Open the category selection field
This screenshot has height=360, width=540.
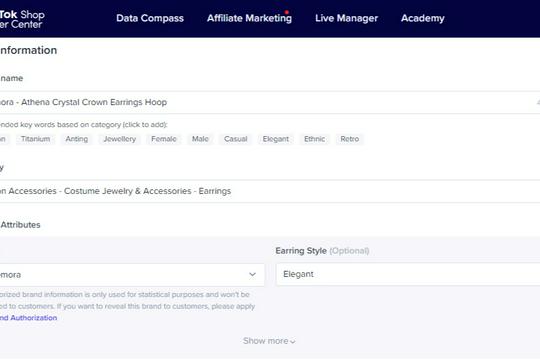[x=270, y=191]
